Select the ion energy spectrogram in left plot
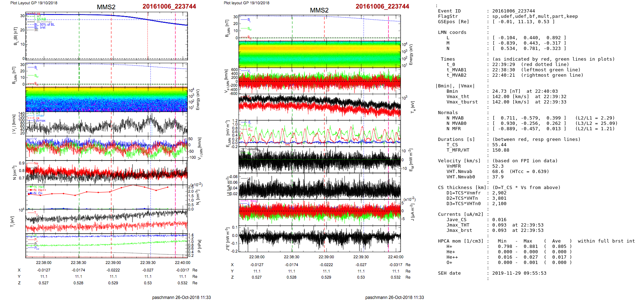 106,100
